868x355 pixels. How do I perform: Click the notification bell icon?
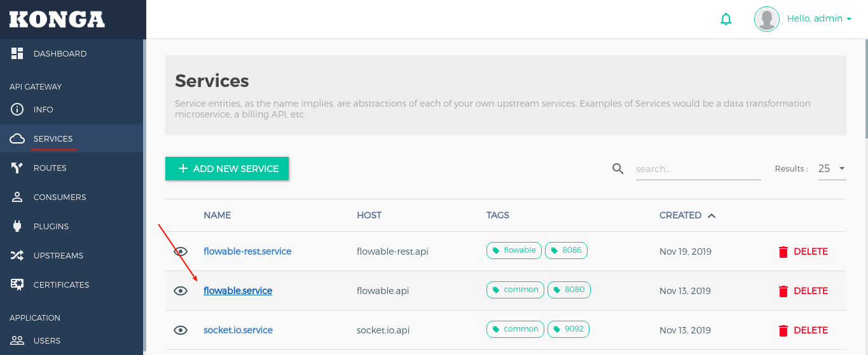click(x=726, y=19)
